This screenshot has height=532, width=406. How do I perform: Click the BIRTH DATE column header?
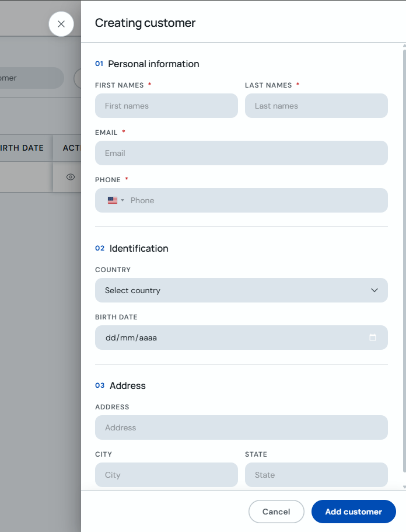point(22,148)
